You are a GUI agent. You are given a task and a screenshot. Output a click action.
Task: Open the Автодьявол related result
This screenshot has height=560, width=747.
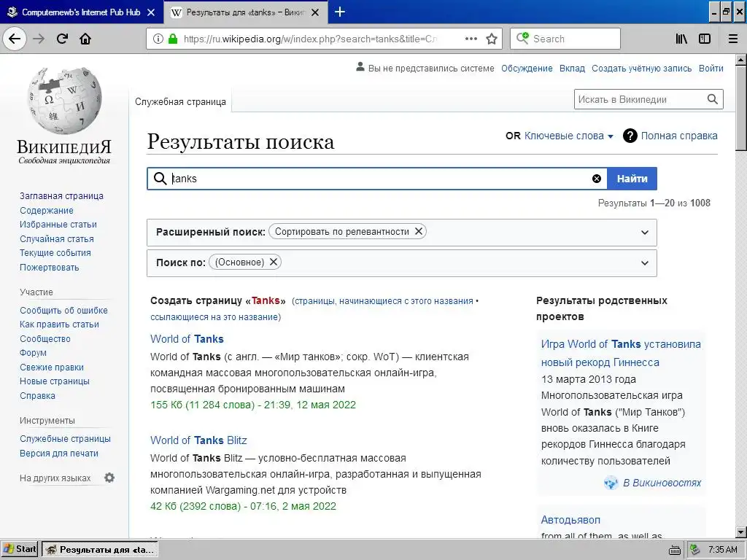tap(570, 520)
